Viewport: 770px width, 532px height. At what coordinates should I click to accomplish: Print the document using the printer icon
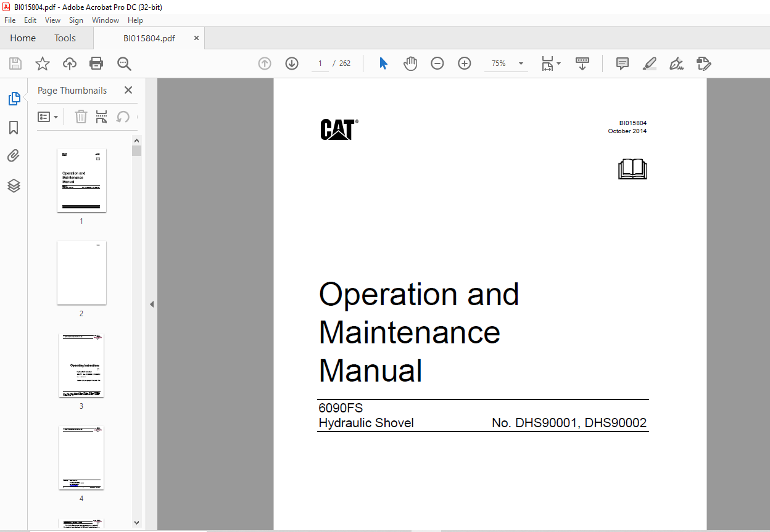(x=96, y=63)
